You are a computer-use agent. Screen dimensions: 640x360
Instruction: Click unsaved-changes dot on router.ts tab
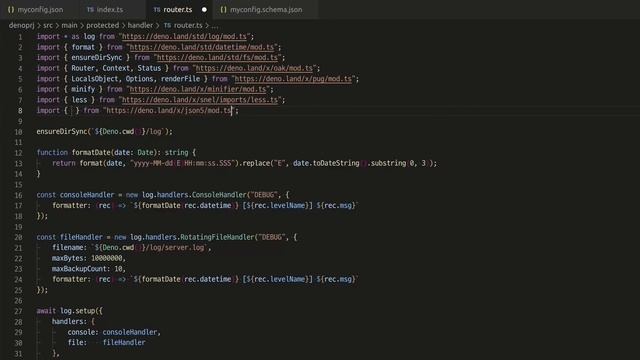click(x=204, y=9)
